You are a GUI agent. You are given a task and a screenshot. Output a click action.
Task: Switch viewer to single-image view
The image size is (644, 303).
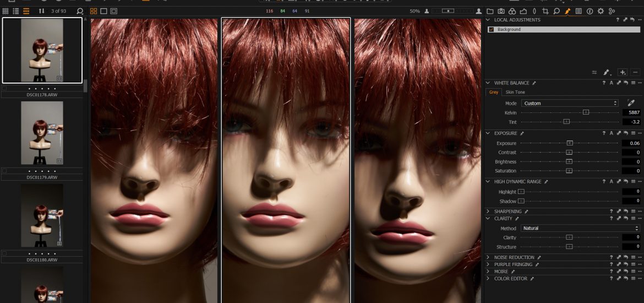pos(104,11)
